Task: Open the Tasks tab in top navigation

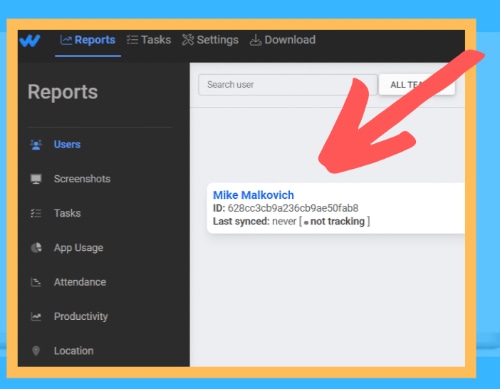Action: 149,40
